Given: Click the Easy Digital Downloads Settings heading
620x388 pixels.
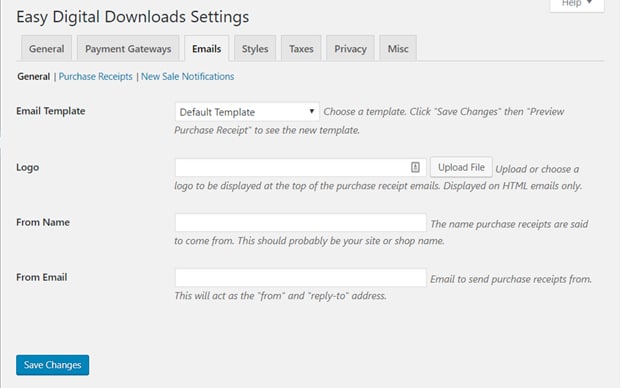Looking at the screenshot, I should pos(132,17).
